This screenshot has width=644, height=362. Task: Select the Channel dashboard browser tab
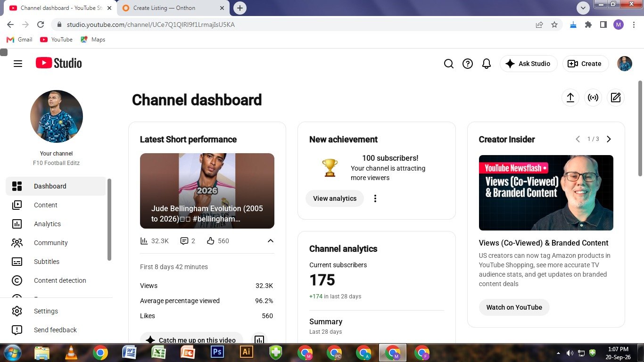pos(60,8)
